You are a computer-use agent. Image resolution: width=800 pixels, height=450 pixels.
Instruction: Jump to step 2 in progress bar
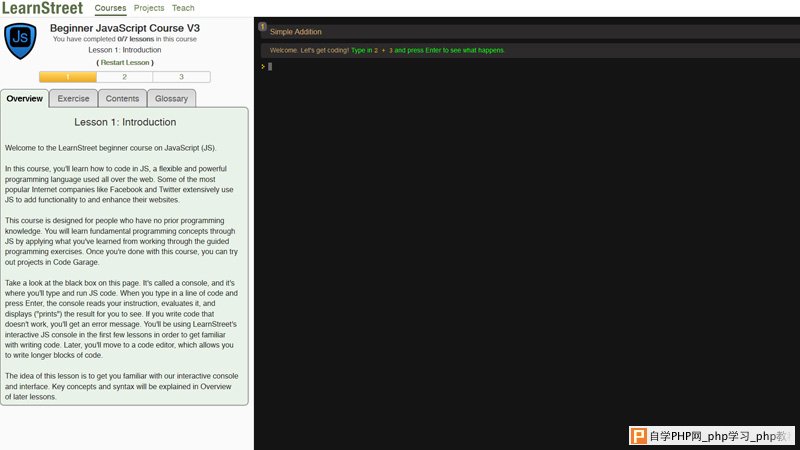124,77
